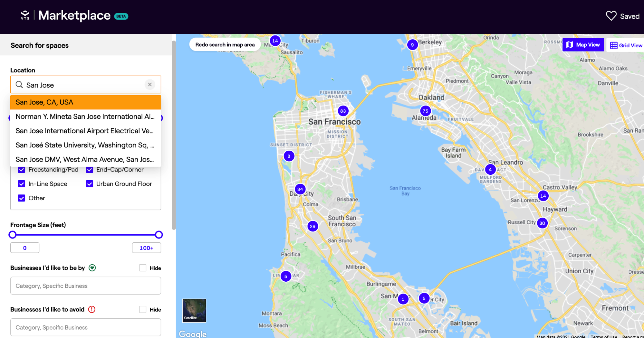Click the Fremont city label on the map
This screenshot has height=338, width=644.
click(615, 308)
